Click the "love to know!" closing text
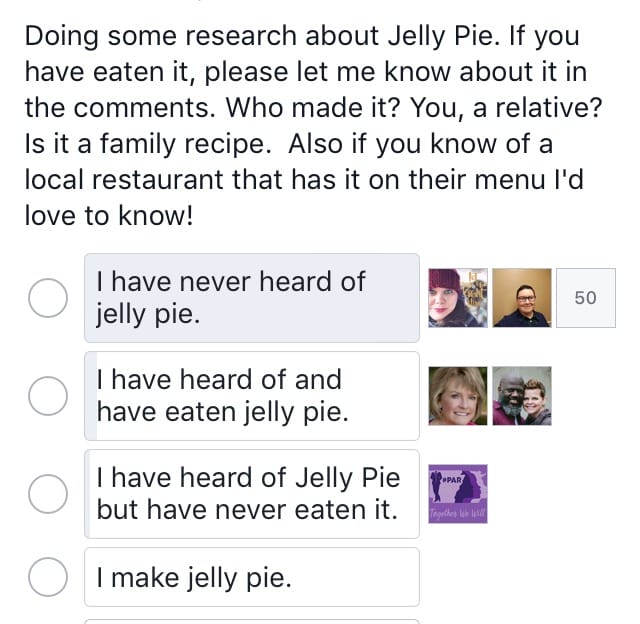 (108, 215)
